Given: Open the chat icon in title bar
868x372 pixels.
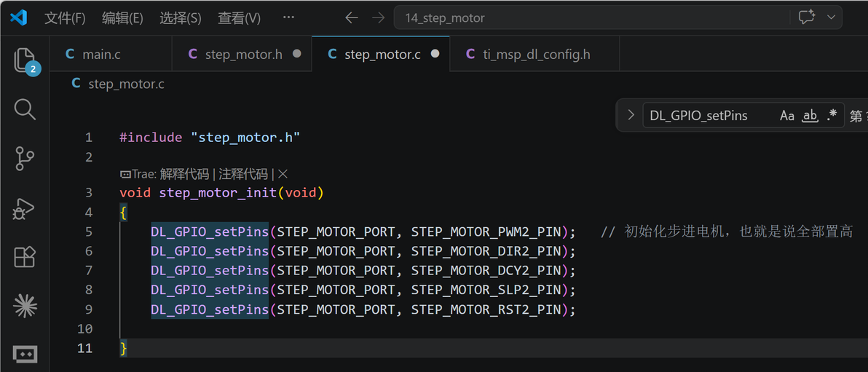Looking at the screenshot, I should pos(807,17).
